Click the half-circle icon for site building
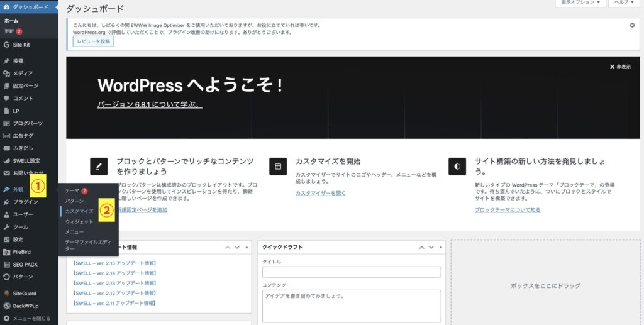Viewport: 644px width, 325px height. [x=457, y=166]
